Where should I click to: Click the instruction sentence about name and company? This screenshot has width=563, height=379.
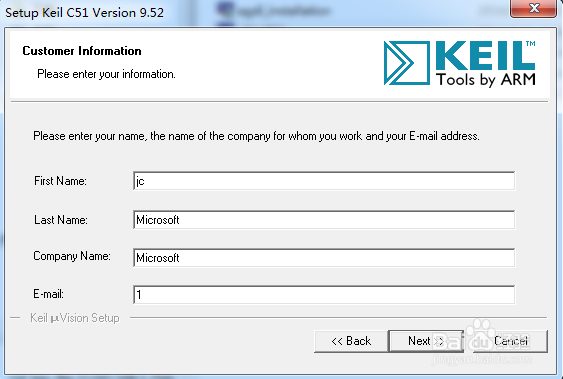pos(256,136)
